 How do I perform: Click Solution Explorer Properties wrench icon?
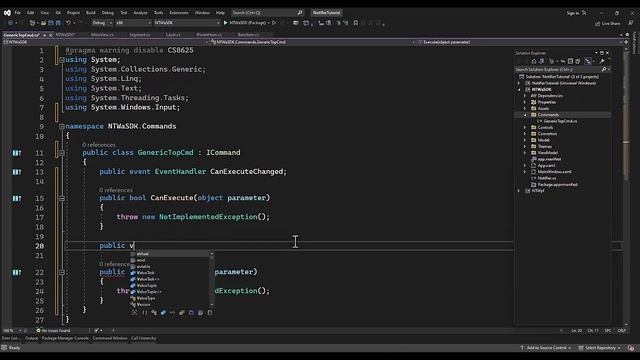click(602, 61)
